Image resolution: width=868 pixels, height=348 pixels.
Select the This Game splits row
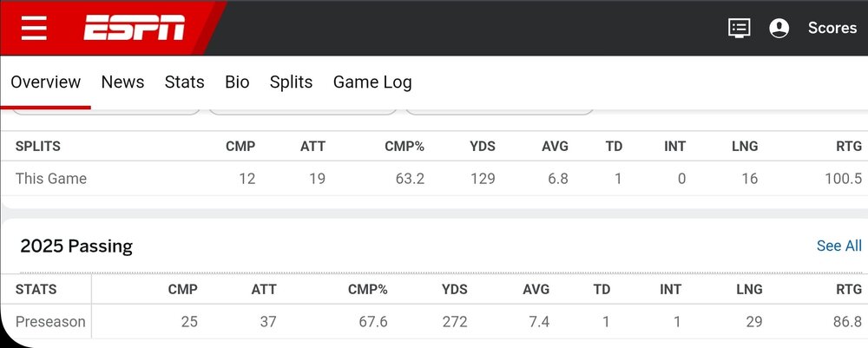click(51, 179)
